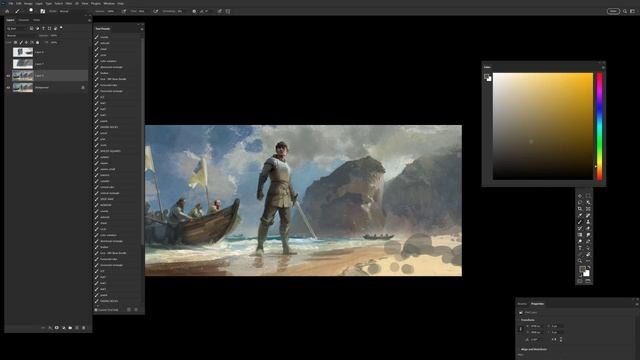Click the vertical hue slider
This screenshot has height=360, width=640.
coord(599,126)
